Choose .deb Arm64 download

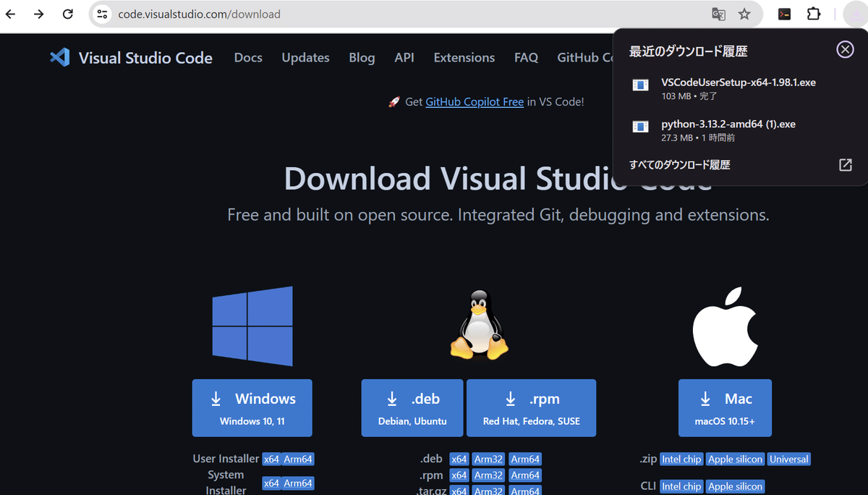pyautogui.click(x=525, y=459)
